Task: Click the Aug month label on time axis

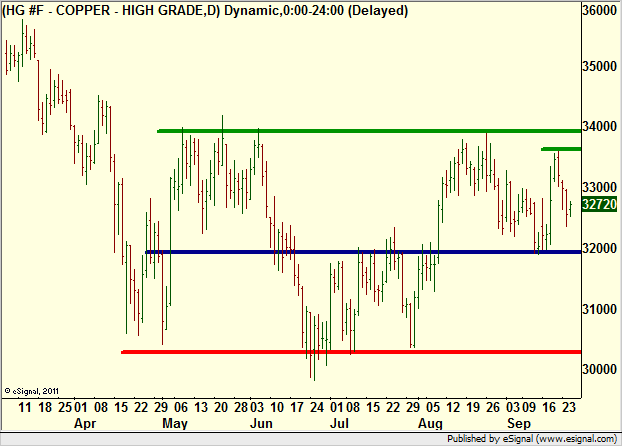Action: [430, 424]
